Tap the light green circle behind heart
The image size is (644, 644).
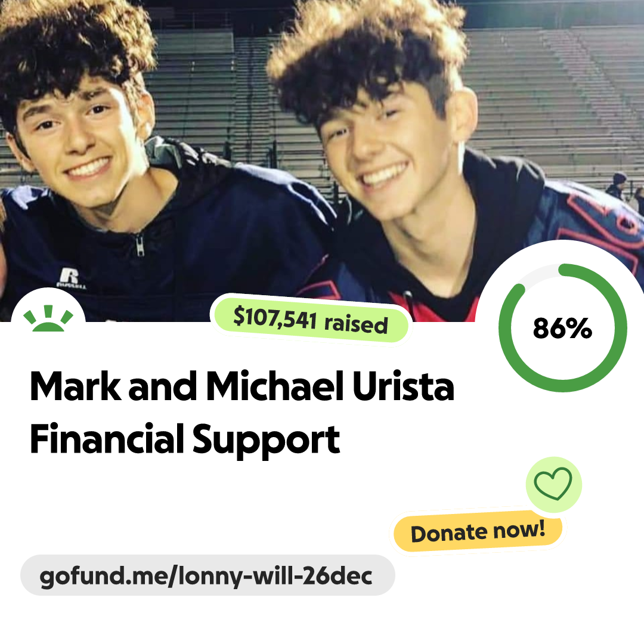point(553,484)
